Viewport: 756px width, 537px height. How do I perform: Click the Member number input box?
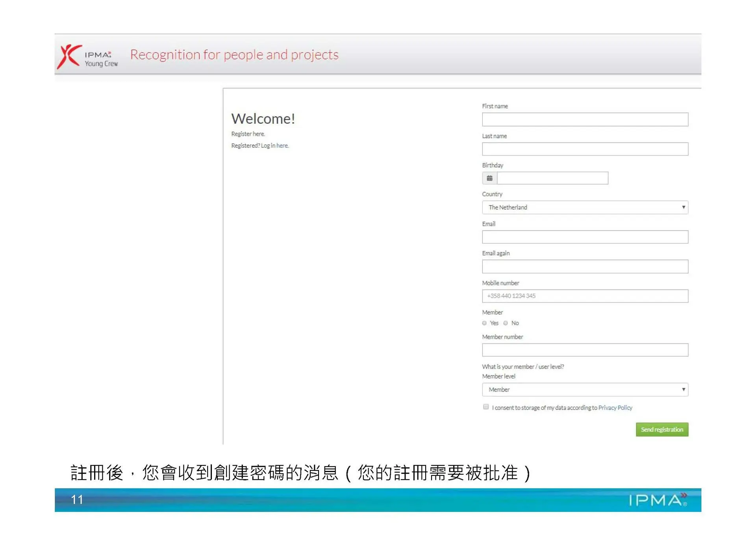[x=585, y=350]
